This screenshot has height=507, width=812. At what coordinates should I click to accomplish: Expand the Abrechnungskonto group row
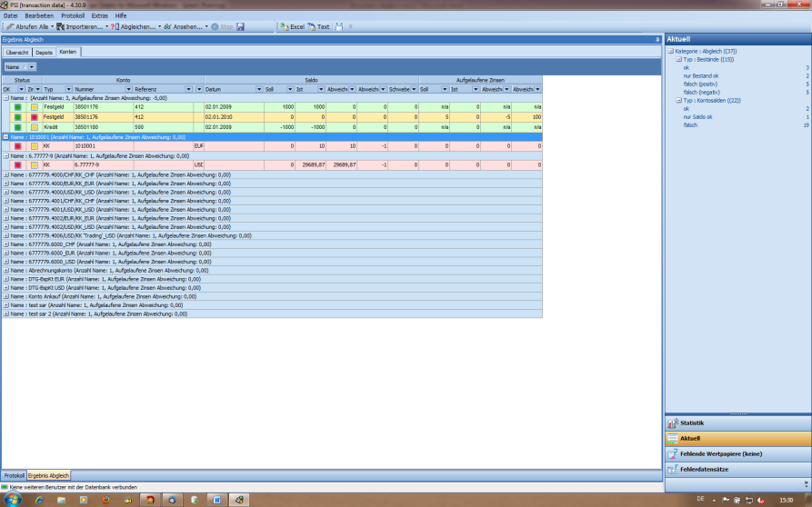pyautogui.click(x=6, y=270)
